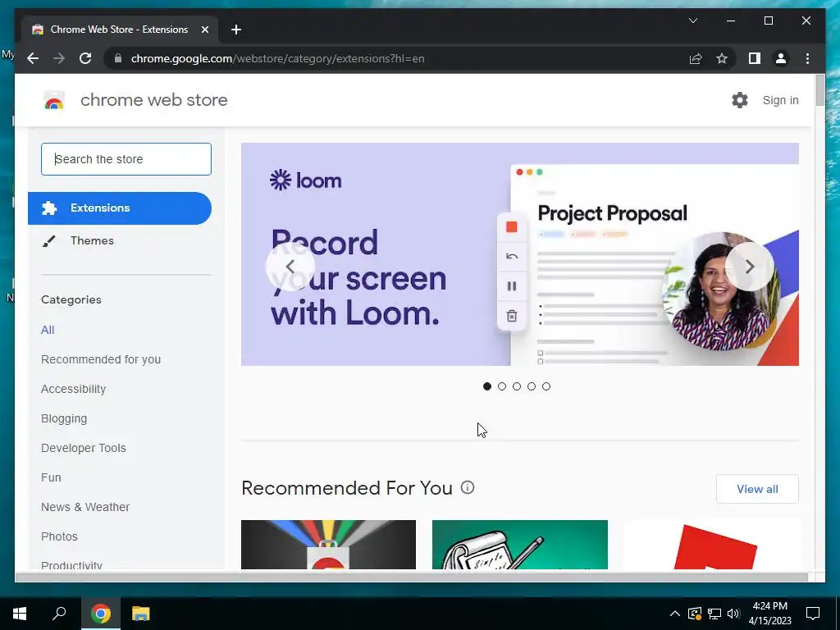
Task: Click the Chrome Web Store rainbow logo
Action: click(54, 100)
